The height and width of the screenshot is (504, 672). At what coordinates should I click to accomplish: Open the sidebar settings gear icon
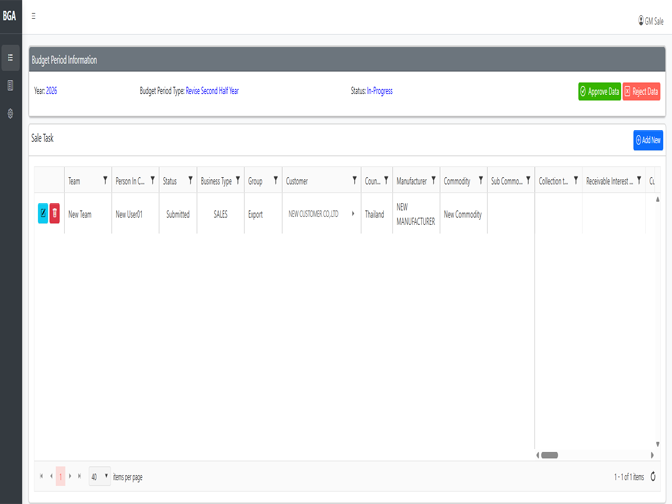[10, 114]
